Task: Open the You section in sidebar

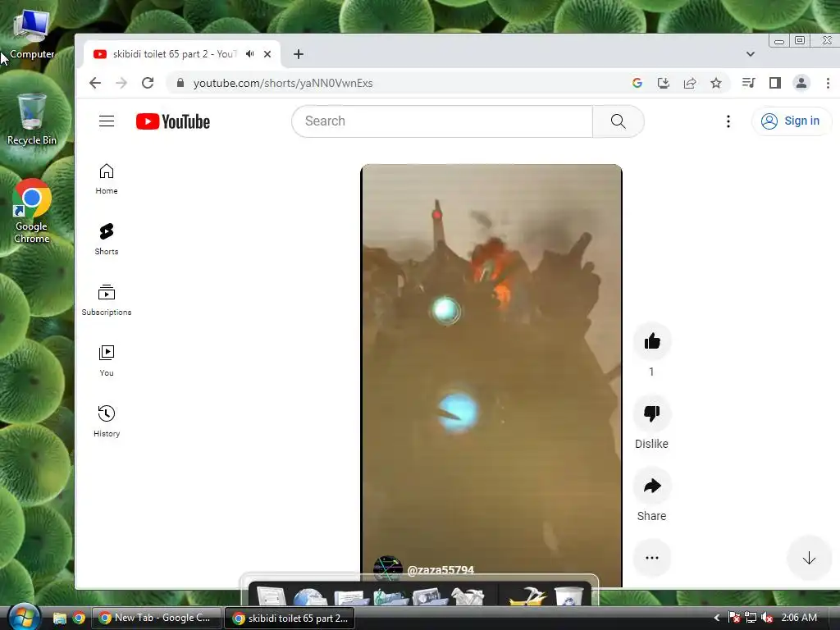Action: (107, 361)
